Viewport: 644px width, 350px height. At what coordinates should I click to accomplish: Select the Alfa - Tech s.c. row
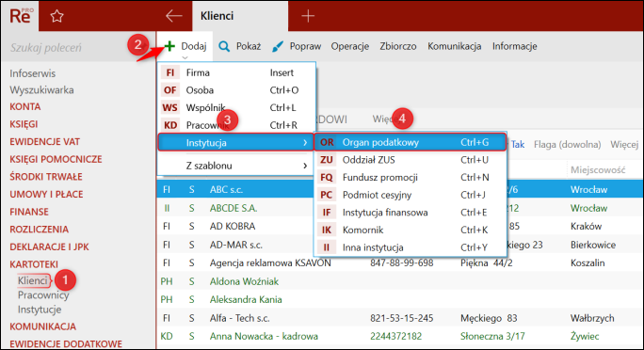(399, 318)
